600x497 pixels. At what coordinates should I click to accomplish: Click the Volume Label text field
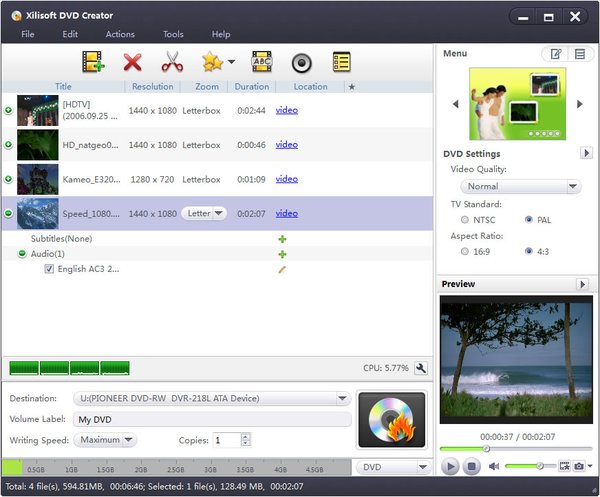(212, 419)
